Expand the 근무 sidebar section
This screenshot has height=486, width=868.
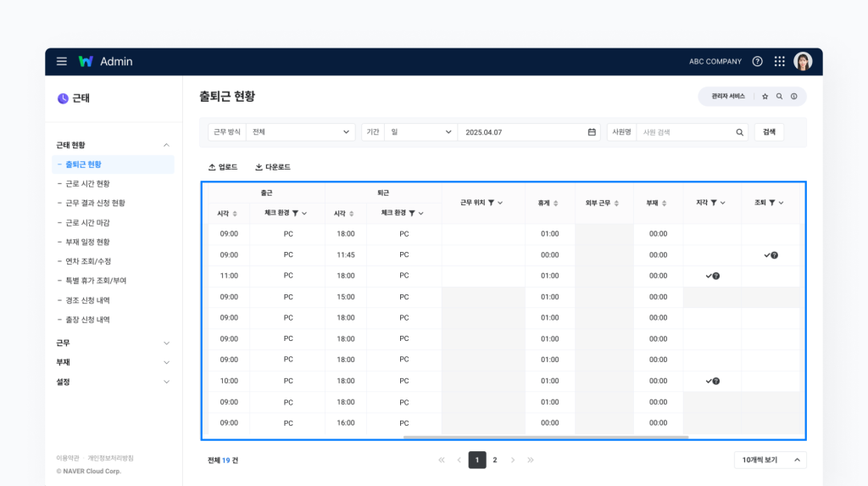pyautogui.click(x=166, y=343)
